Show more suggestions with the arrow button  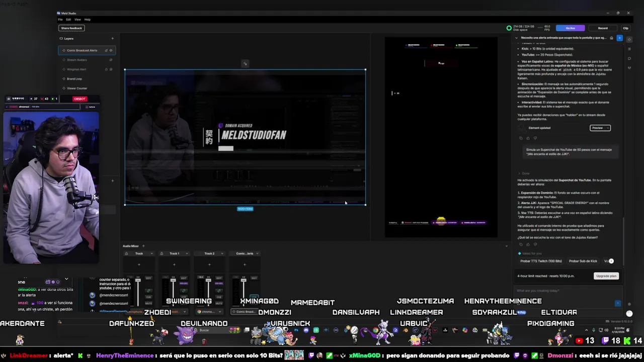click(x=611, y=261)
